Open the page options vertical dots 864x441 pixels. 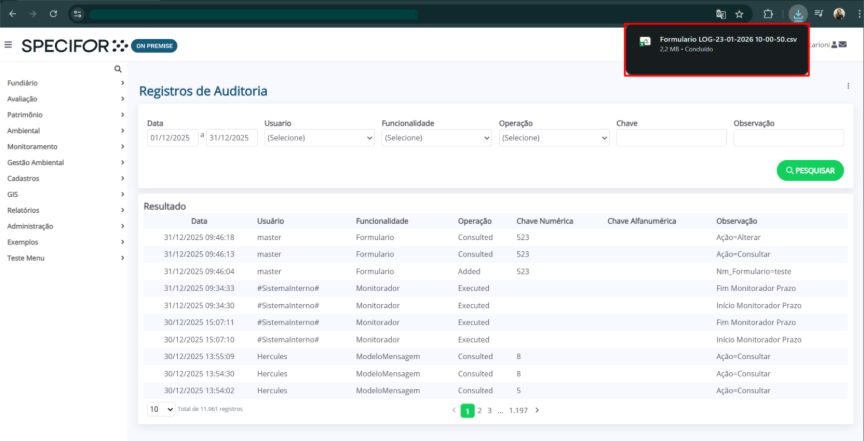(x=848, y=85)
